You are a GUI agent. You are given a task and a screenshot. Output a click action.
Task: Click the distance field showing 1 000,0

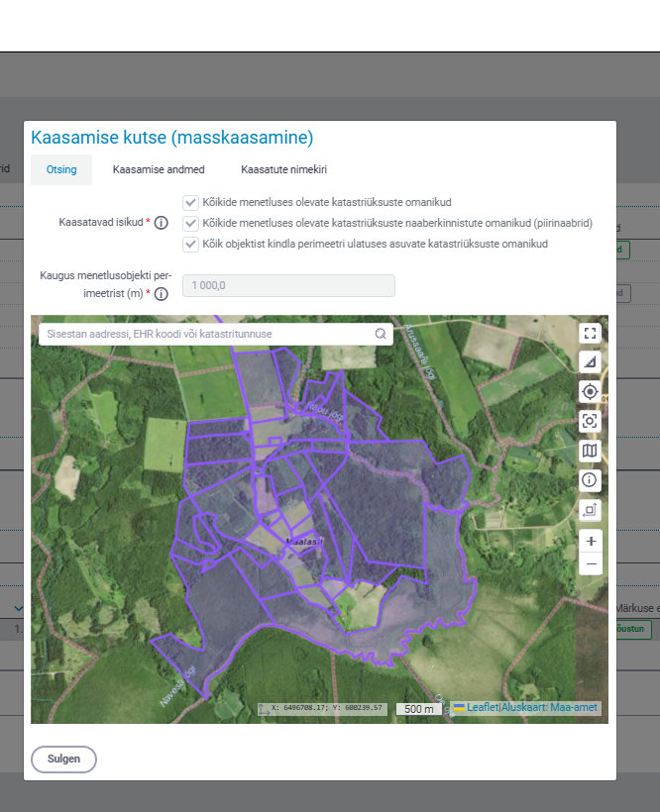[x=288, y=285]
